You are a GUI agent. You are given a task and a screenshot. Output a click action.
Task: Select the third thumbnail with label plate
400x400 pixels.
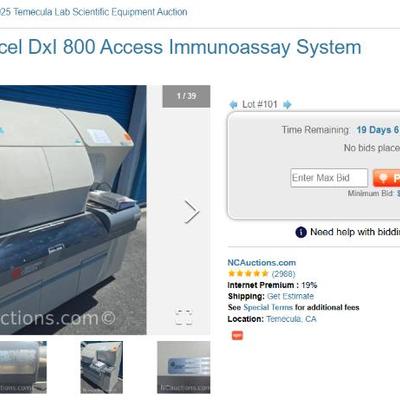tap(184, 367)
